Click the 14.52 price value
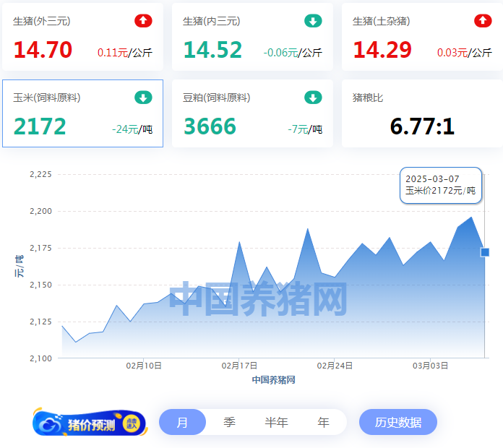 pos(212,50)
